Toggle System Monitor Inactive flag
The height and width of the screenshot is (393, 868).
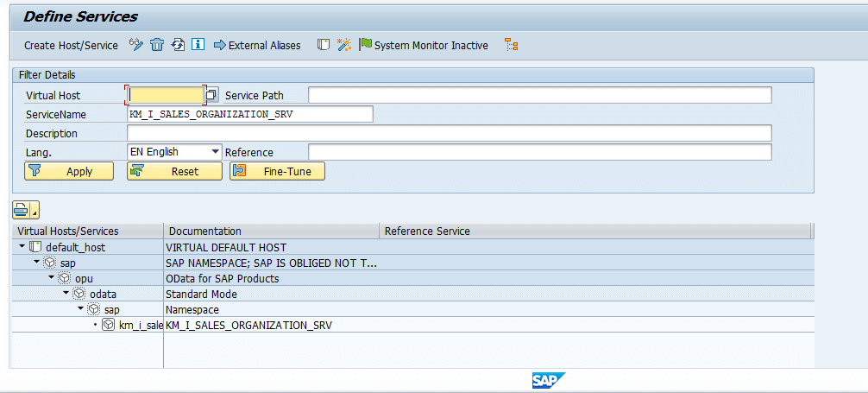424,46
